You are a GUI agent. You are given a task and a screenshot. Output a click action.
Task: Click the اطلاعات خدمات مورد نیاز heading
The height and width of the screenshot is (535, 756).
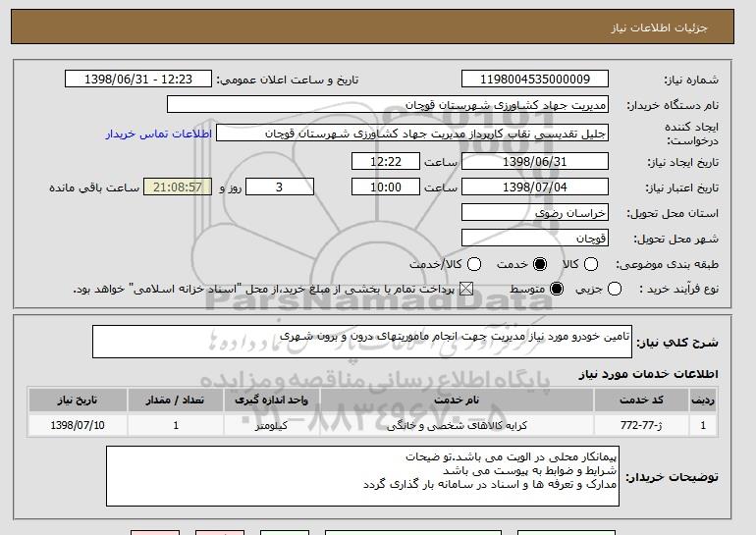[x=648, y=374]
